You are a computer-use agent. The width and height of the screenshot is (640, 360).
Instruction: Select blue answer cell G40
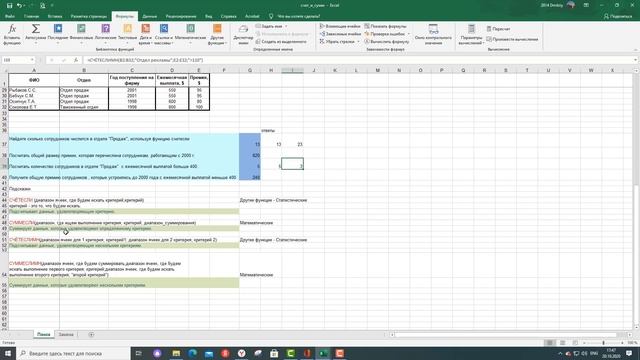click(x=250, y=175)
